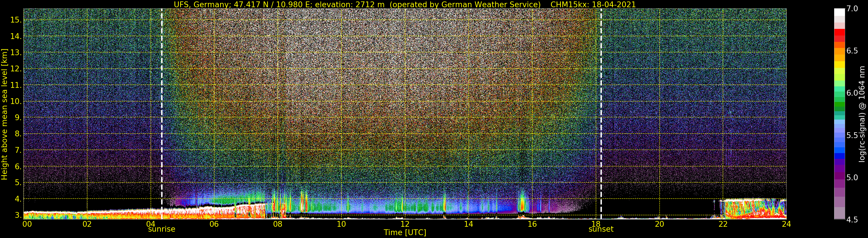Click the "15." height axis tick

point(16,20)
